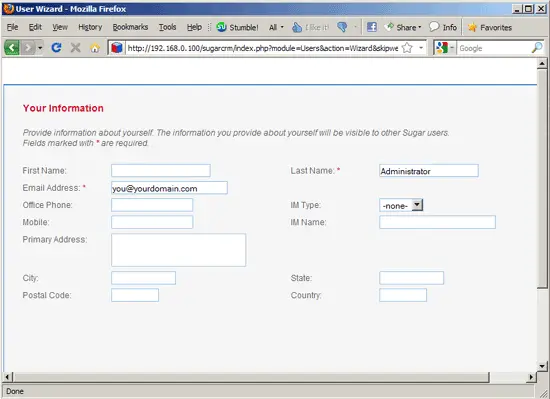Click the URL address bar text
550x399 pixels.
click(263, 48)
